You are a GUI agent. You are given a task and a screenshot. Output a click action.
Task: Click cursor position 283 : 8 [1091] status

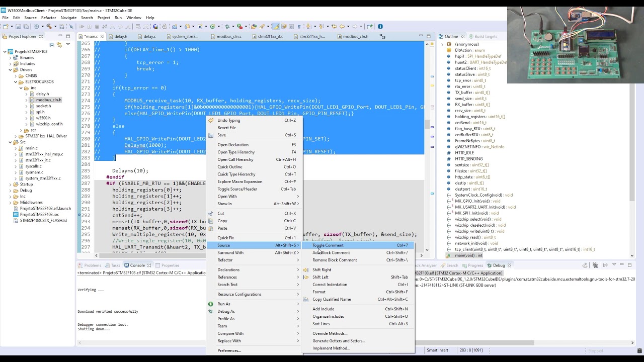click(471, 350)
